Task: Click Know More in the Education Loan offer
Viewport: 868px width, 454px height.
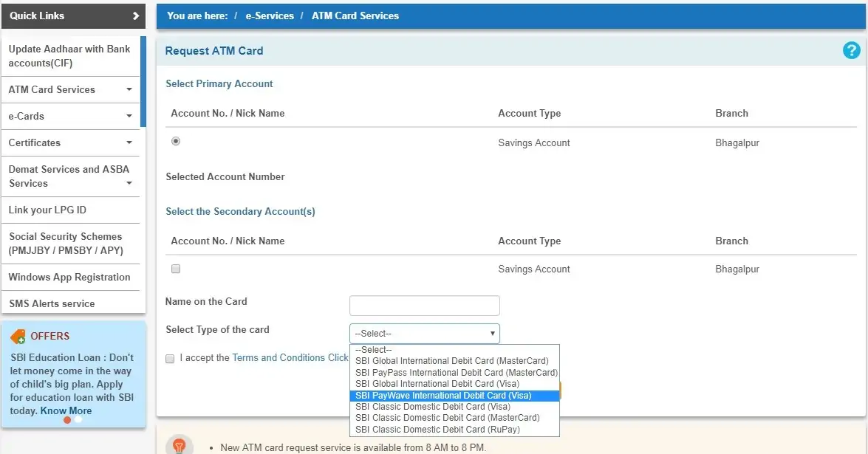Action: [66, 411]
